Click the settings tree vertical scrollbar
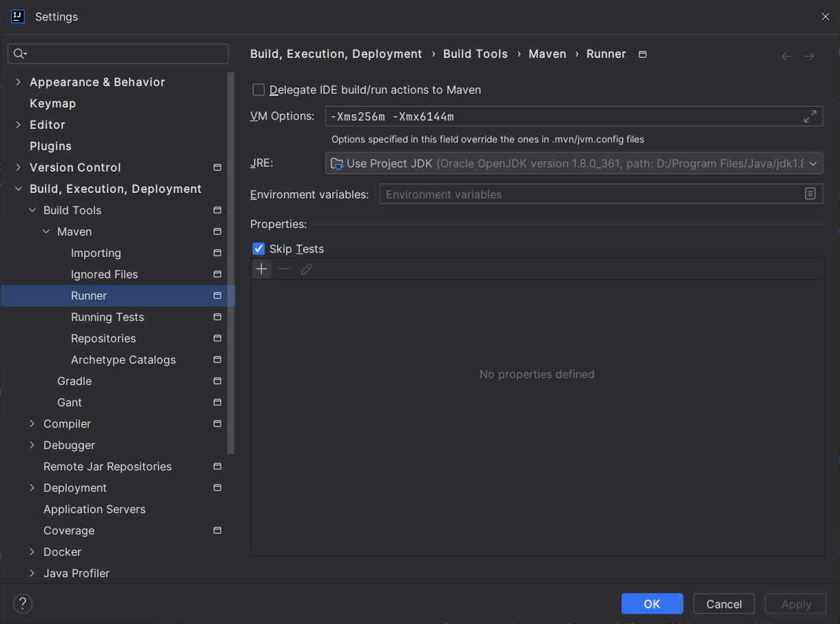Image resolution: width=840 pixels, height=624 pixels. pos(232,263)
